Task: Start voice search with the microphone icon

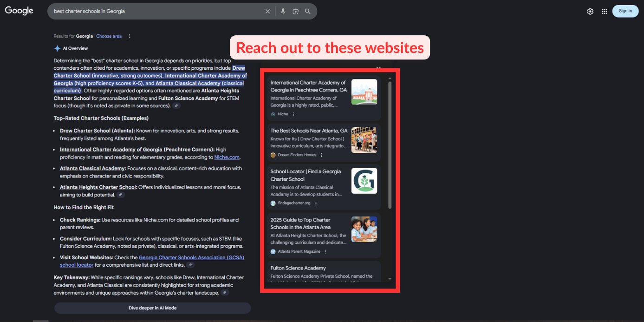Action: point(283,11)
